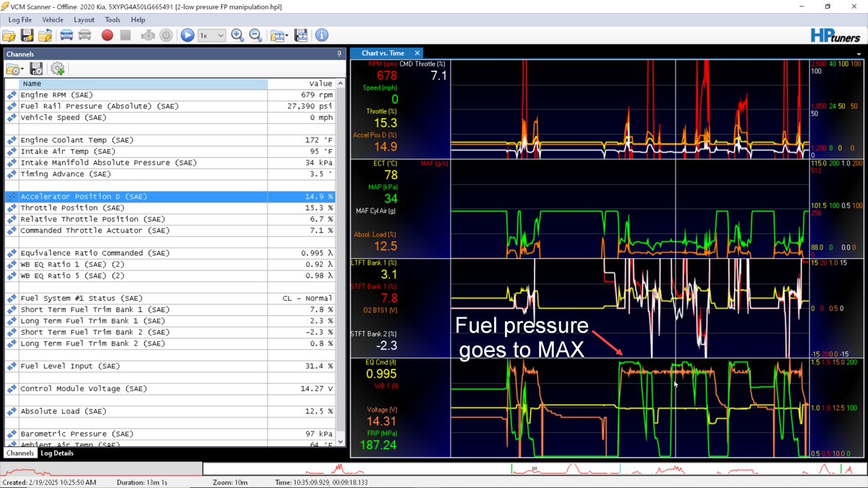Start recording with the red circle button
The height and width of the screenshot is (488, 868).
[x=107, y=35]
